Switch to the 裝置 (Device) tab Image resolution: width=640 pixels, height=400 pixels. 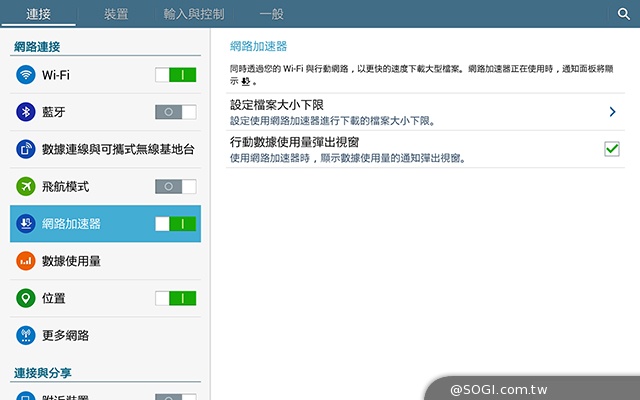[116, 14]
